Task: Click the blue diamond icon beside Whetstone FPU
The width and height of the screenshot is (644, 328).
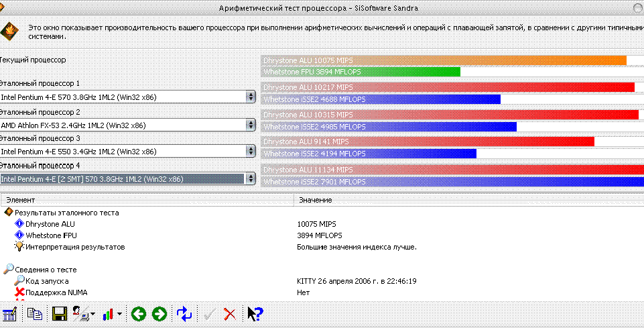Action: [19, 235]
